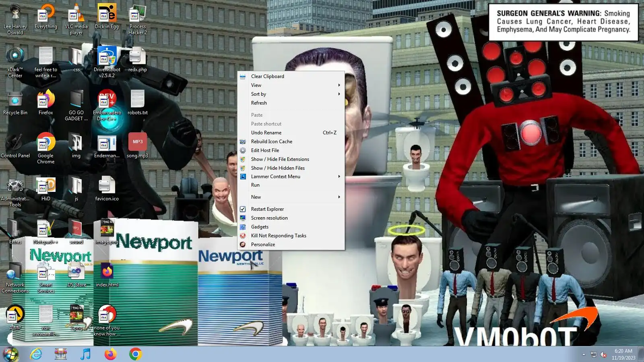Expand the Sort by submenu
Image resolution: width=644 pixels, height=362 pixels.
click(x=291, y=94)
